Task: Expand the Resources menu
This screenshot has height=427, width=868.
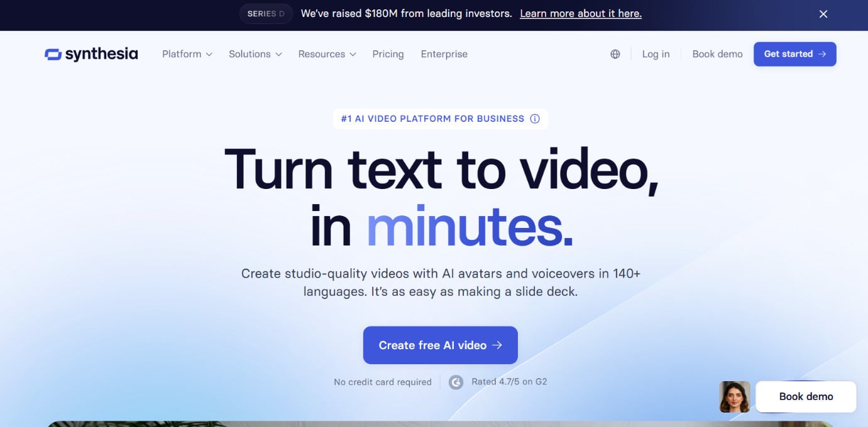Action: [x=327, y=54]
